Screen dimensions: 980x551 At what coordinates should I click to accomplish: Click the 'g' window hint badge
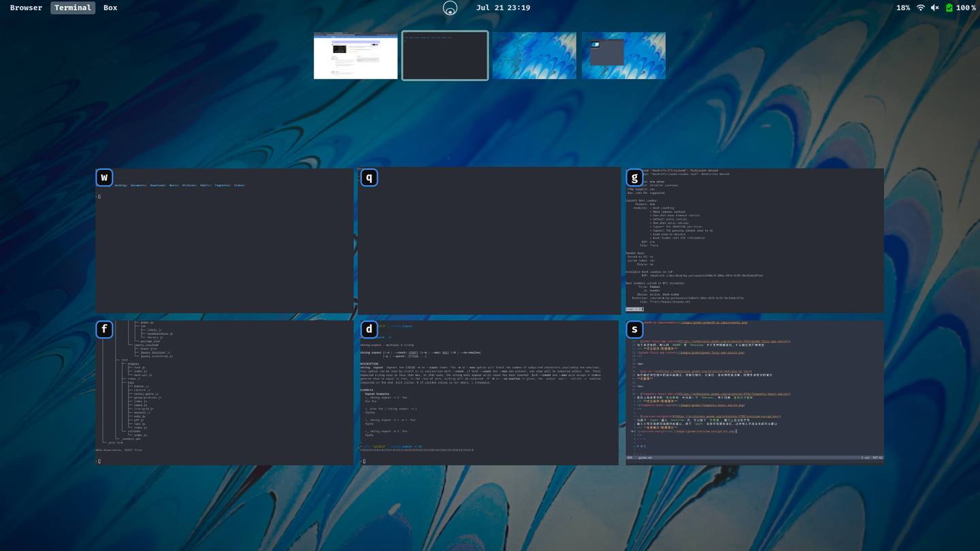(634, 178)
